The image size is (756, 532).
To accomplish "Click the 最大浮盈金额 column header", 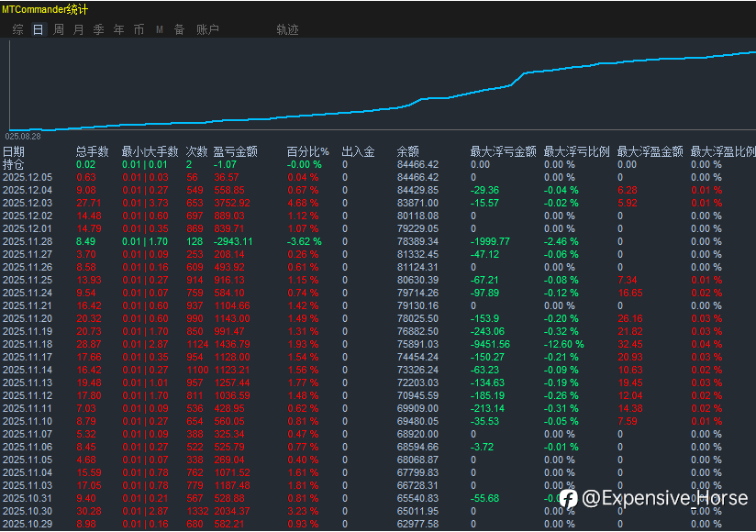I will 650,151.
